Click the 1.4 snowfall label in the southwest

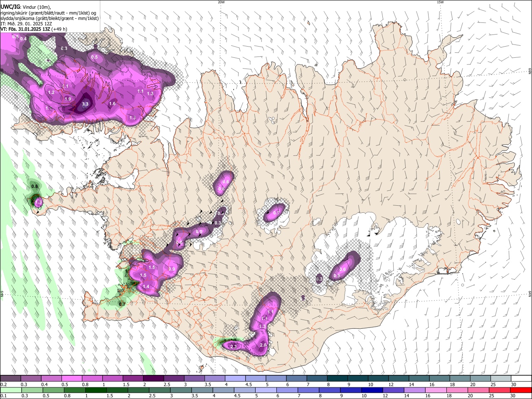pos(146,286)
